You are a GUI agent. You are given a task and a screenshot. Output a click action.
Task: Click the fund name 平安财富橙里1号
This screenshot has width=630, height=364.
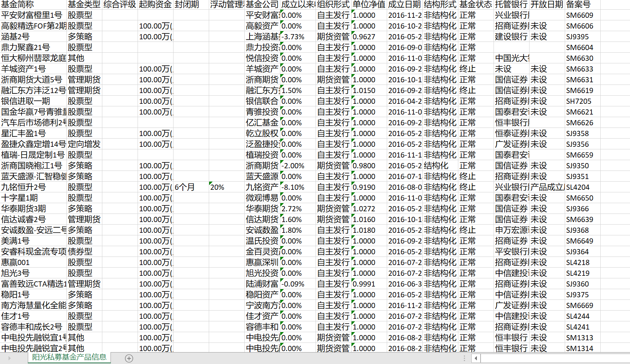tap(32, 15)
